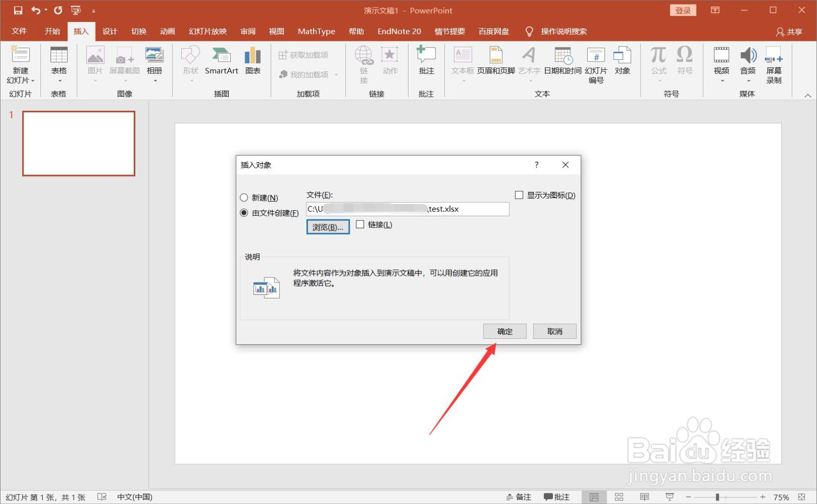Switch to the 设计 (Design) tab
817x504 pixels.
click(110, 31)
